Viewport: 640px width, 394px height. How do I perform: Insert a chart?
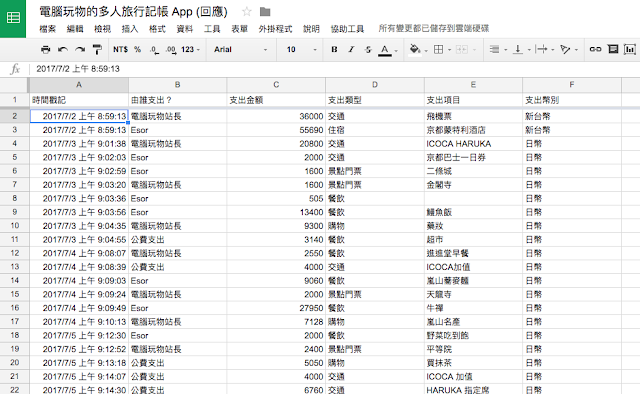click(630, 49)
